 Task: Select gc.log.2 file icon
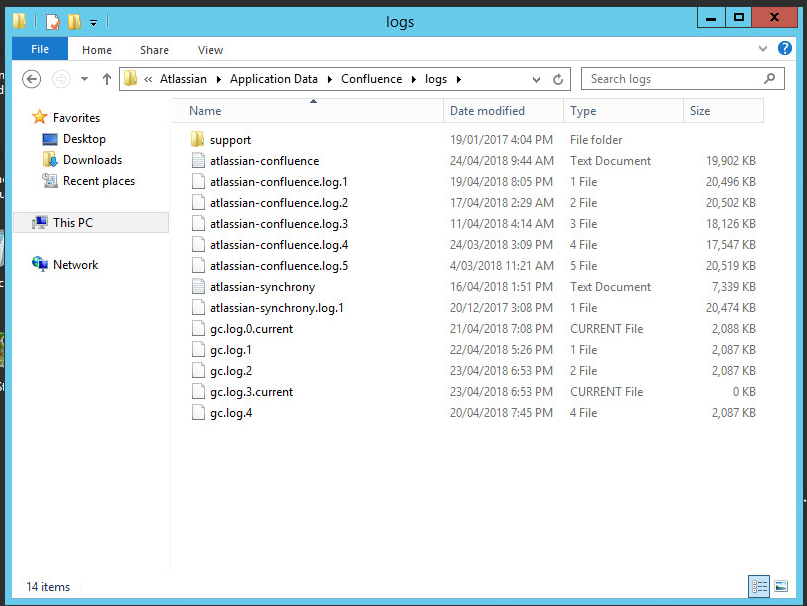[x=198, y=371]
